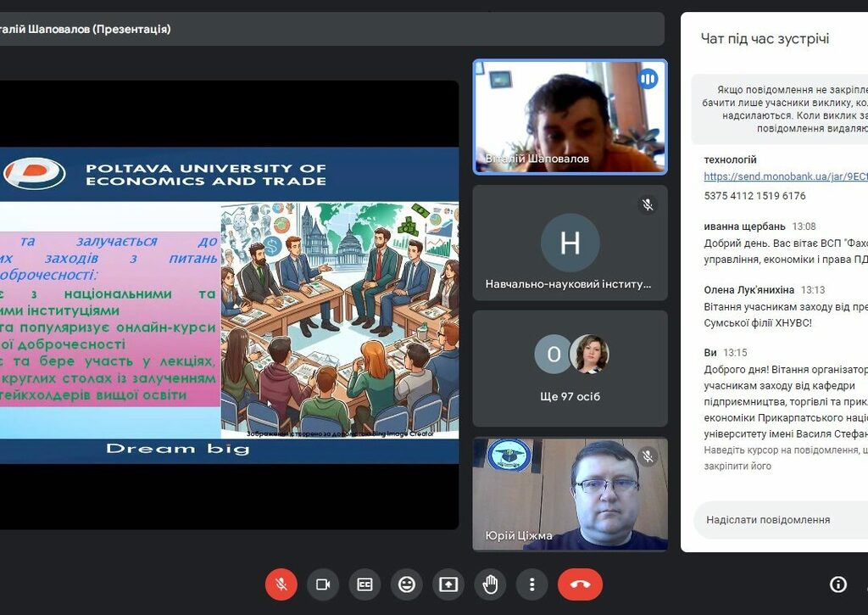Click the present screen icon
The width and height of the screenshot is (868, 615).
448,584
